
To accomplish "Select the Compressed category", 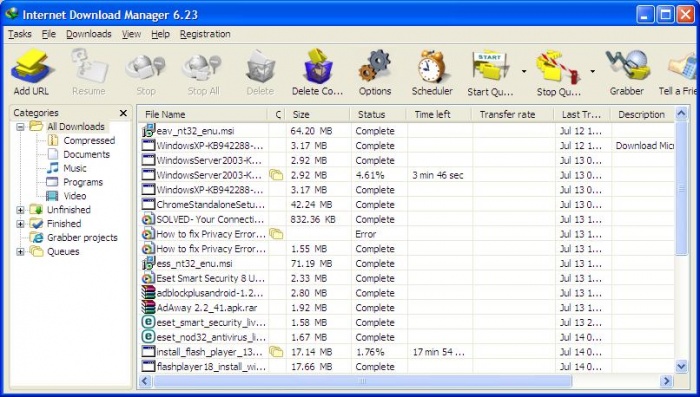I will tap(89, 141).
